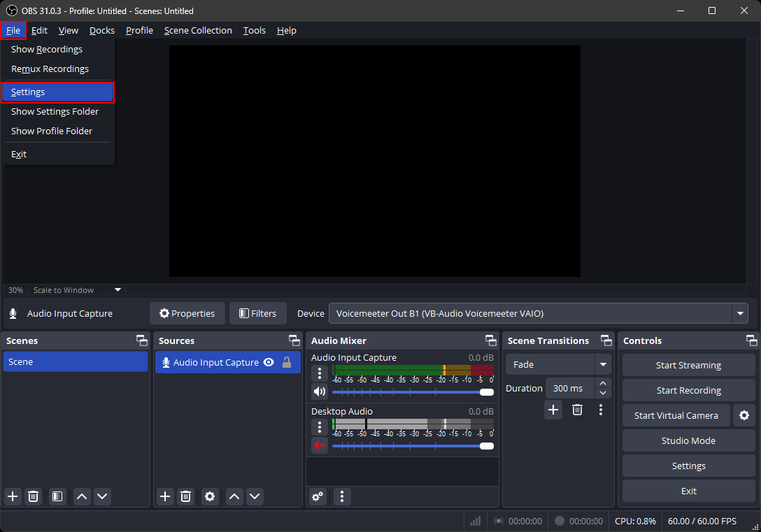Add a new scene with plus icon
The width and height of the screenshot is (761, 532).
pyautogui.click(x=13, y=496)
